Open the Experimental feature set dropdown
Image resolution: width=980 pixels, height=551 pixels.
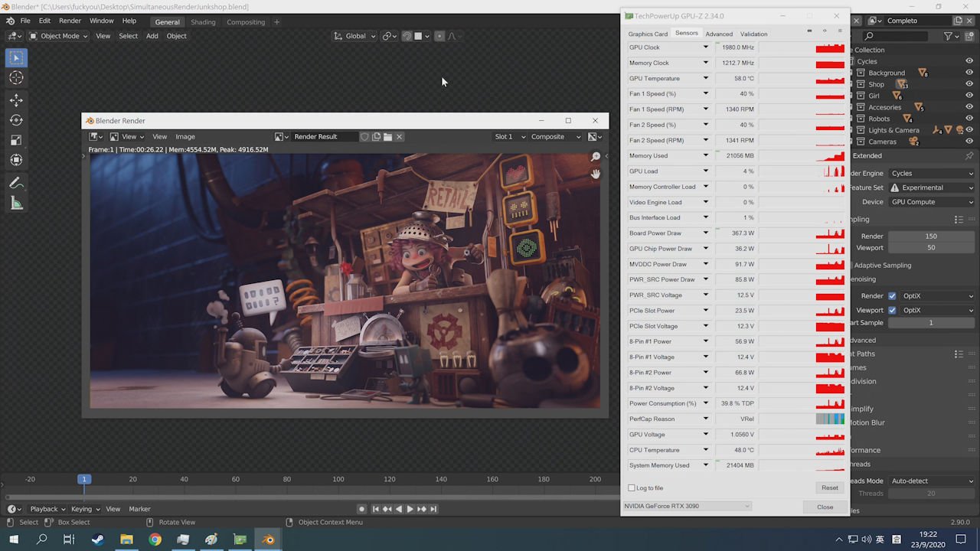933,187
